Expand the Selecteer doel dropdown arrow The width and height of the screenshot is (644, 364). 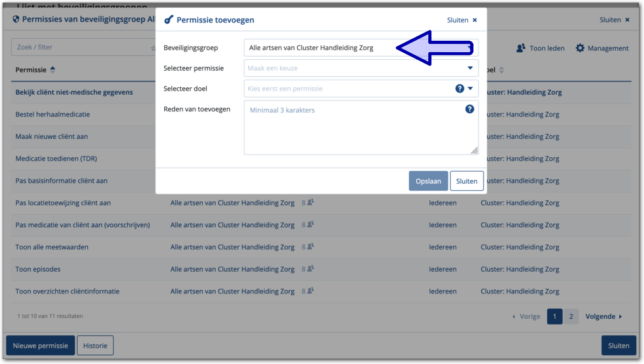pos(471,88)
